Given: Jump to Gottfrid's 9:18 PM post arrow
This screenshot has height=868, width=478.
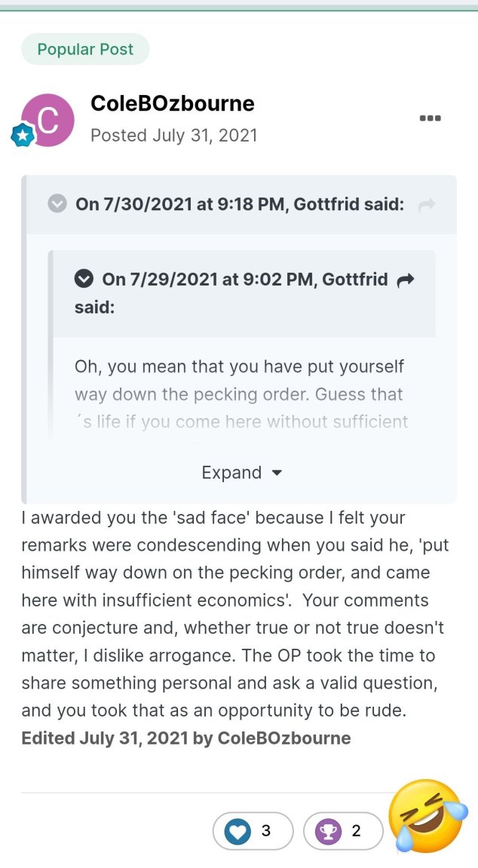Looking at the screenshot, I should pyautogui.click(x=427, y=206).
